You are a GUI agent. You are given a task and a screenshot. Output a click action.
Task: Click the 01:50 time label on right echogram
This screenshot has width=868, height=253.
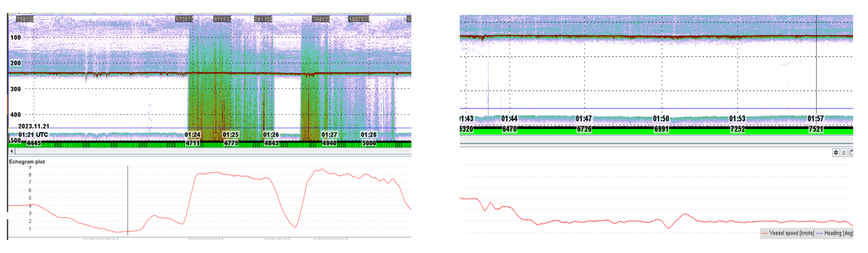pos(662,118)
